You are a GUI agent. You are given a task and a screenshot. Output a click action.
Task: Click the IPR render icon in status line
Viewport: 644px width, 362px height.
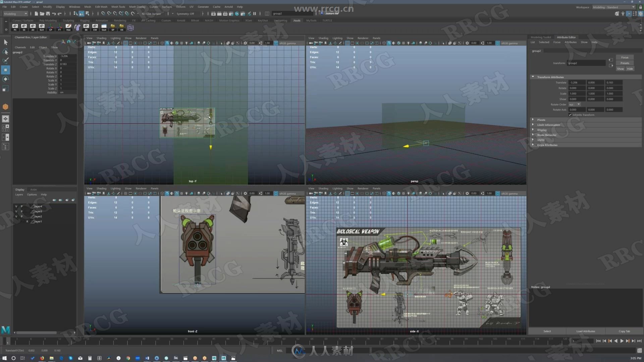pos(225,14)
